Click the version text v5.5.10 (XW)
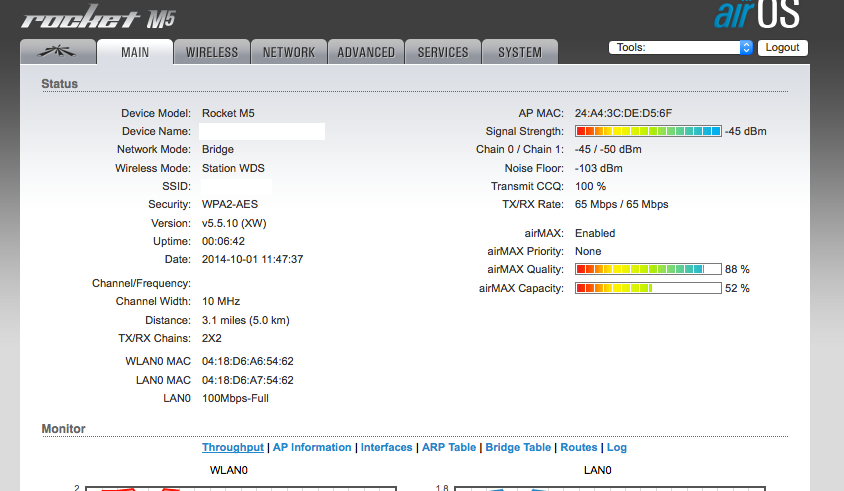This screenshot has height=491, width=844. pos(234,223)
